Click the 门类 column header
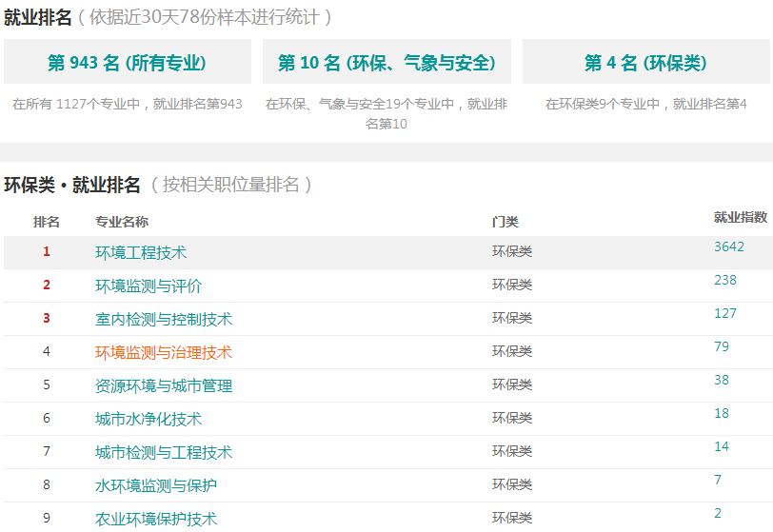 [505, 222]
